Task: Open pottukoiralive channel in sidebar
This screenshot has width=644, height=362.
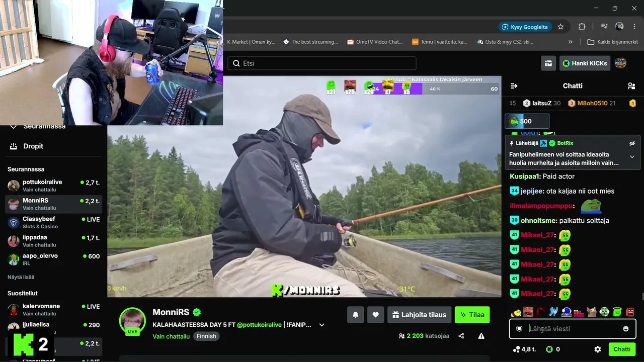Action: coord(53,186)
